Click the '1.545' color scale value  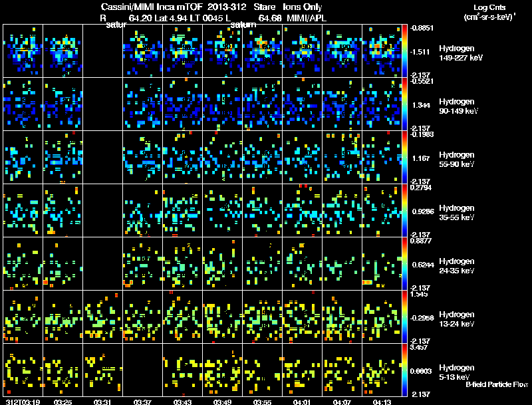point(419,294)
